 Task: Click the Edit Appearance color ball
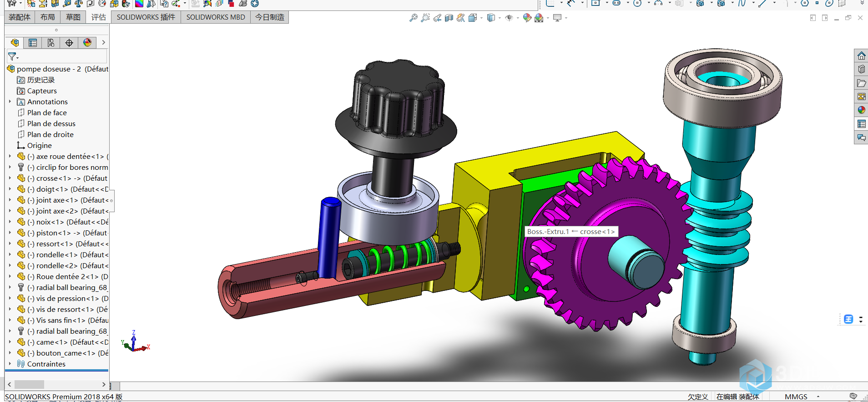pyautogui.click(x=527, y=18)
